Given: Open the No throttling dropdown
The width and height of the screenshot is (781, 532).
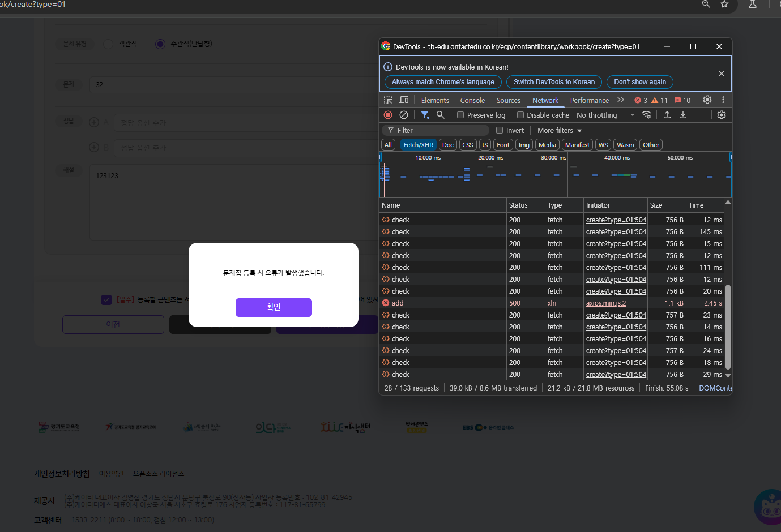Looking at the screenshot, I should coord(605,115).
